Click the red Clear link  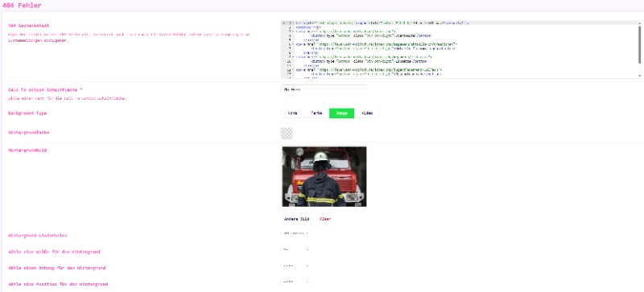[325, 219]
